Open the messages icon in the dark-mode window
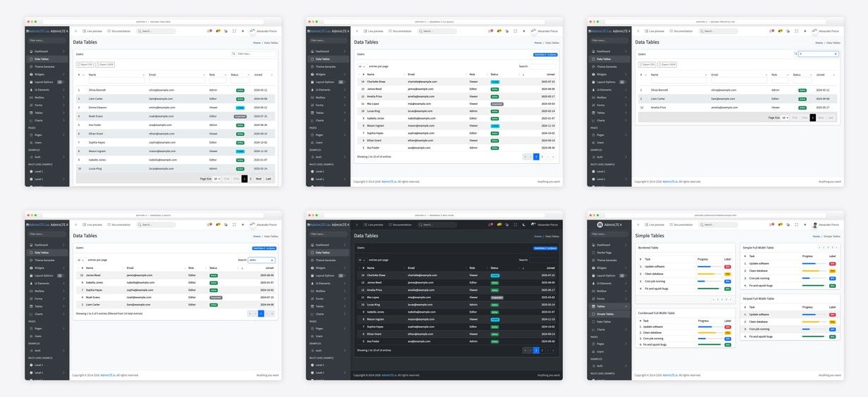The image size is (868, 397). 491,225
